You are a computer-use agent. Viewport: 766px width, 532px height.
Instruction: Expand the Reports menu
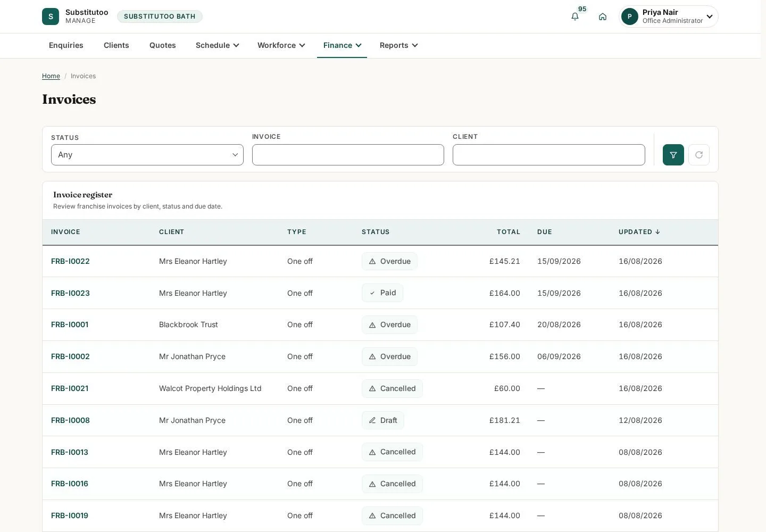[399, 45]
